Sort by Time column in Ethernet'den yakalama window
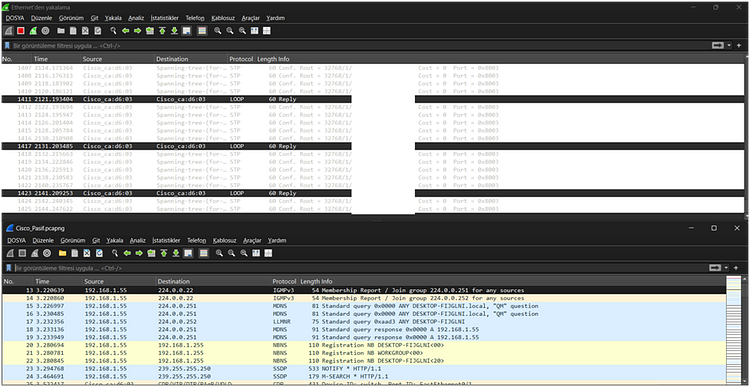 coord(56,59)
